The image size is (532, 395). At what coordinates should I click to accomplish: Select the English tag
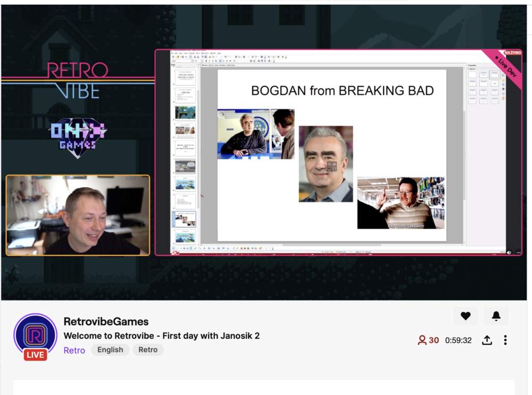pyautogui.click(x=110, y=350)
